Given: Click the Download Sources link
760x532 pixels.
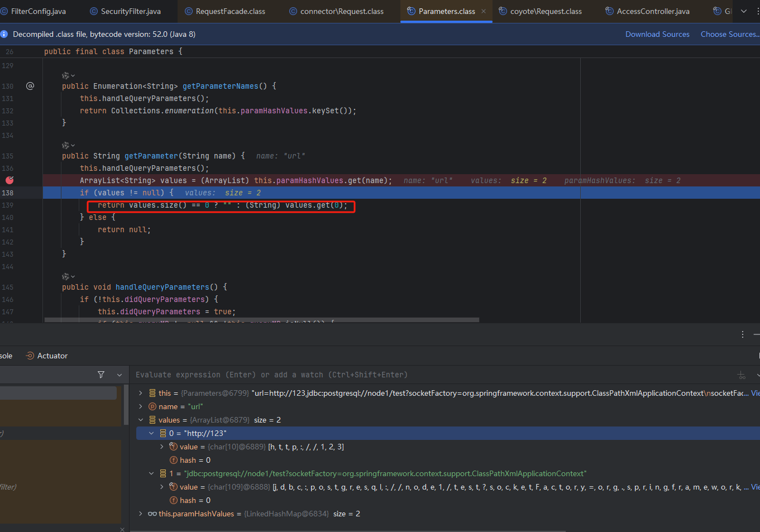Looking at the screenshot, I should point(657,34).
